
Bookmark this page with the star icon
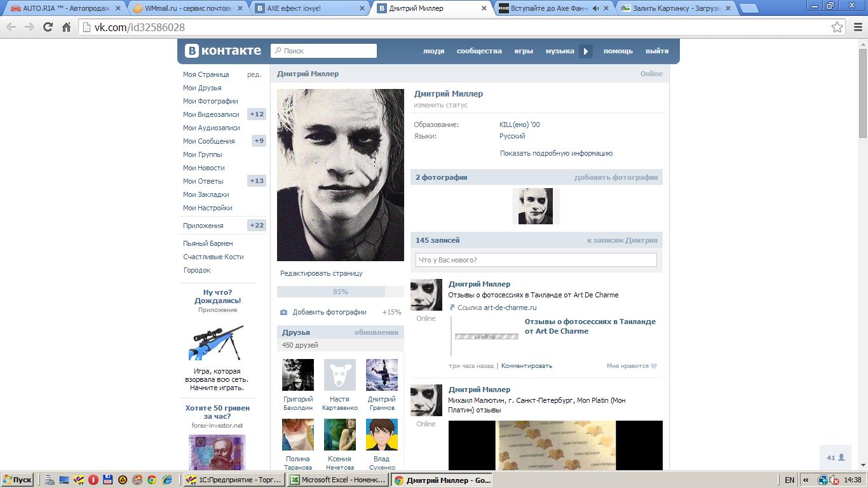pyautogui.click(x=837, y=27)
